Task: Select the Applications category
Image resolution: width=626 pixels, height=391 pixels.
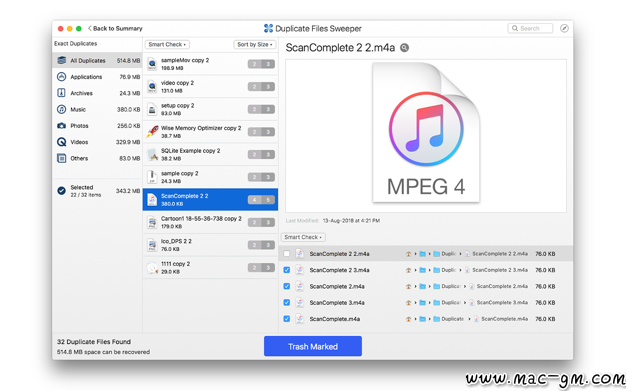Action: (x=97, y=77)
